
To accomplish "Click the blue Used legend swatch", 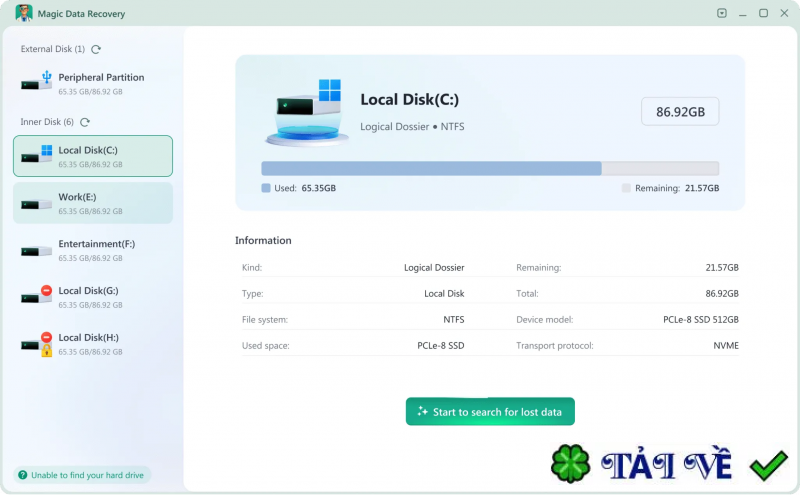I will [266, 188].
